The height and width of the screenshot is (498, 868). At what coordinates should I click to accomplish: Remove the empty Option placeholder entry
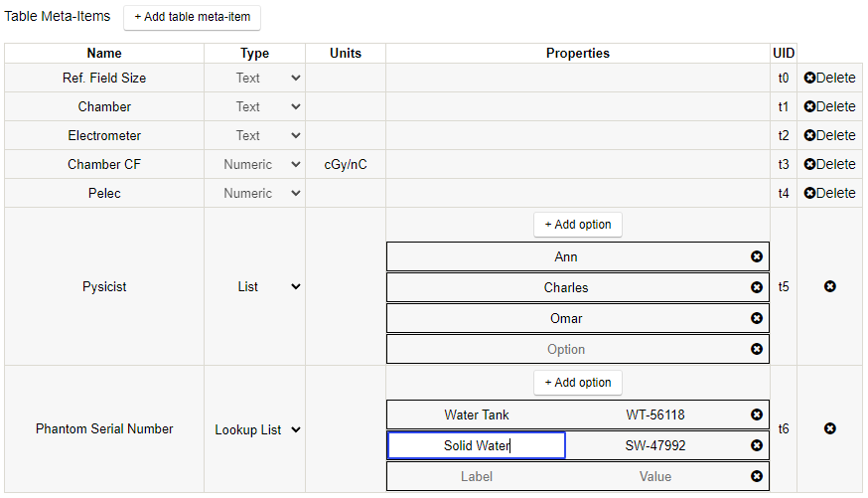point(757,350)
